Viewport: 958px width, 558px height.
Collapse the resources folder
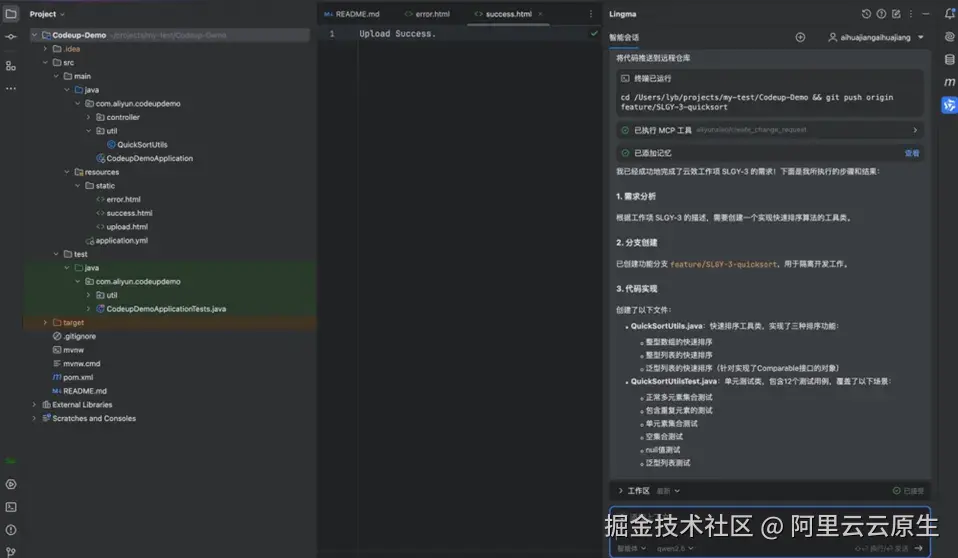click(67, 172)
